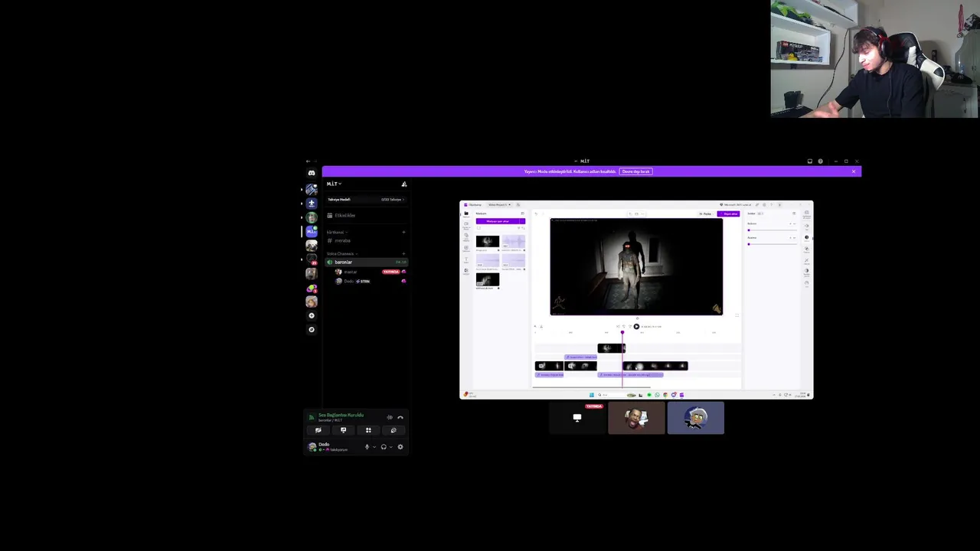Dismiss the purple streamer mode banner
This screenshot has height=551, width=980.
[854, 171]
